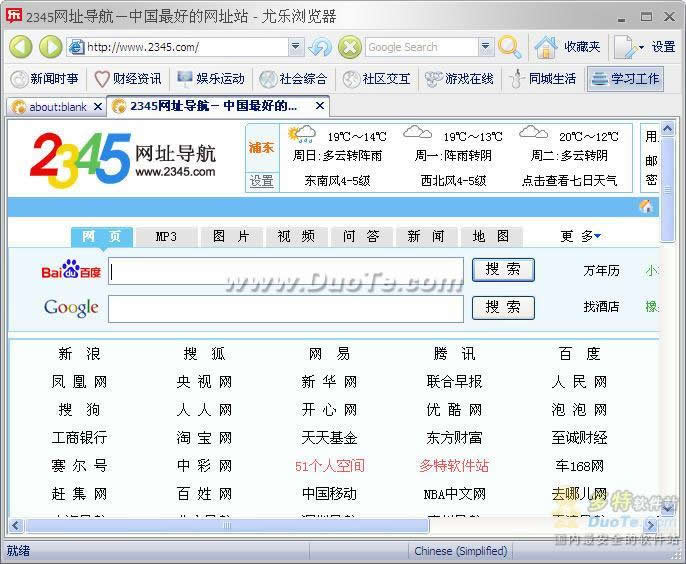The width and height of the screenshot is (686, 564).
Task: Close the about:blank tab
Action: 98,107
